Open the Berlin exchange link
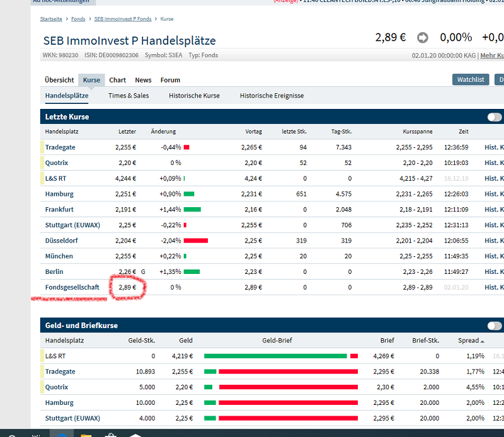 [54, 272]
